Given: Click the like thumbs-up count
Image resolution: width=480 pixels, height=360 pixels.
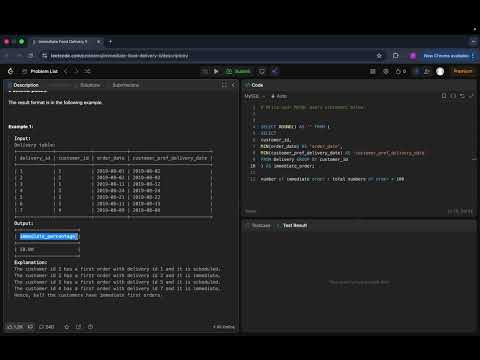Looking at the screenshot, I should [x=15, y=327].
